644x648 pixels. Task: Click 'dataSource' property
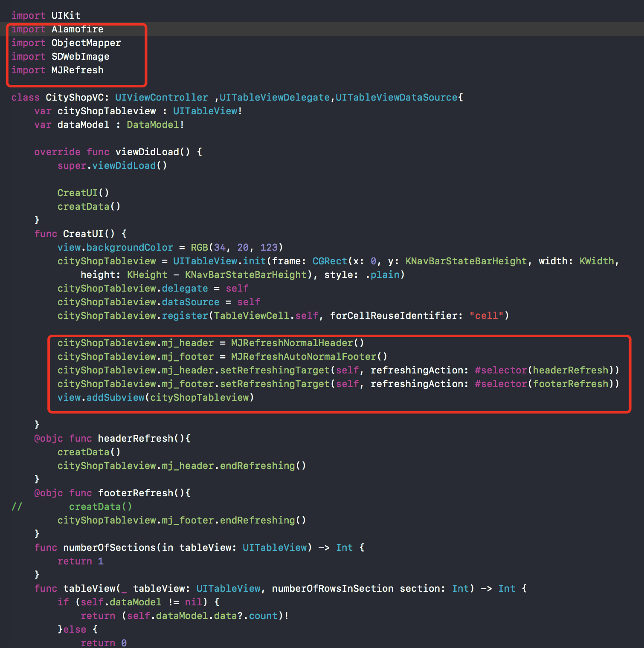191,302
